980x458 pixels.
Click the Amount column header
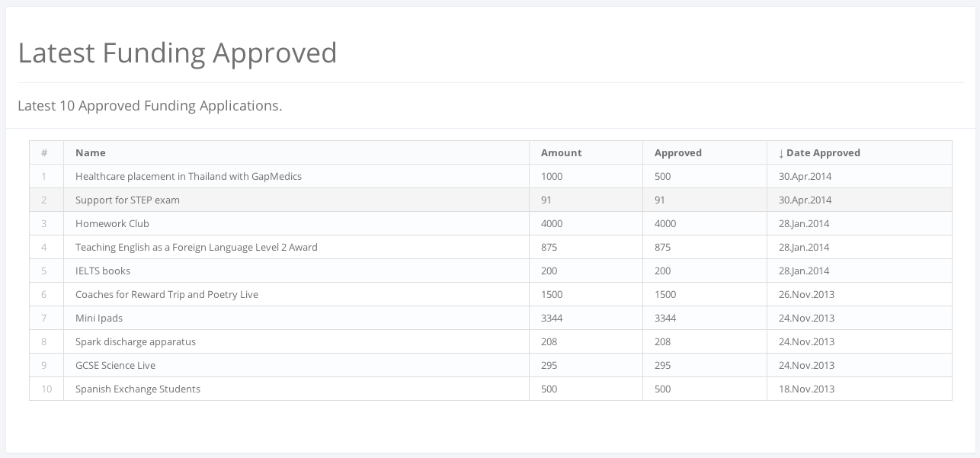point(561,152)
